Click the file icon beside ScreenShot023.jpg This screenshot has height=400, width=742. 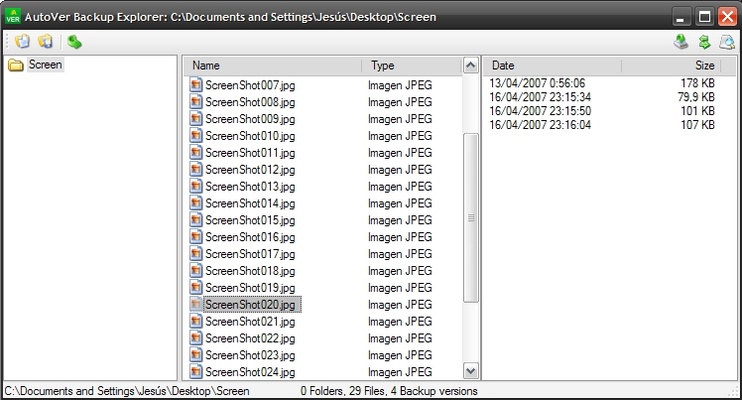tap(196, 355)
